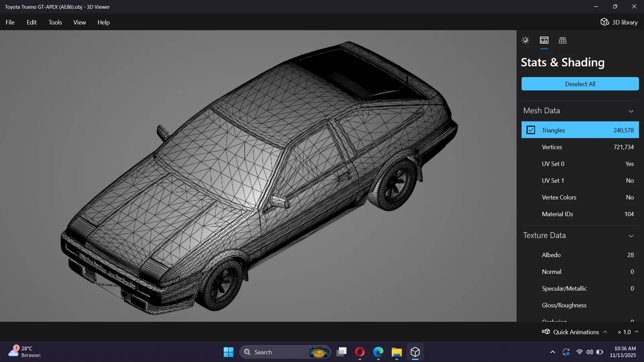Show hidden system tray icons

(552, 352)
